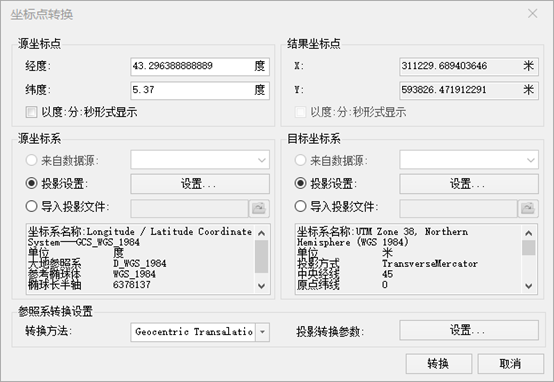Open 投影转换参数 '设置...' button

pyautogui.click(x=468, y=330)
